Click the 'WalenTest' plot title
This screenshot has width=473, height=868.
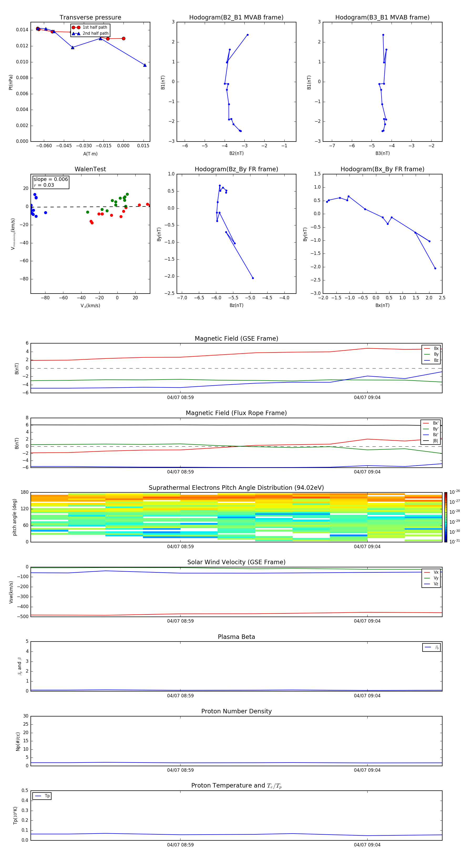[x=90, y=169]
